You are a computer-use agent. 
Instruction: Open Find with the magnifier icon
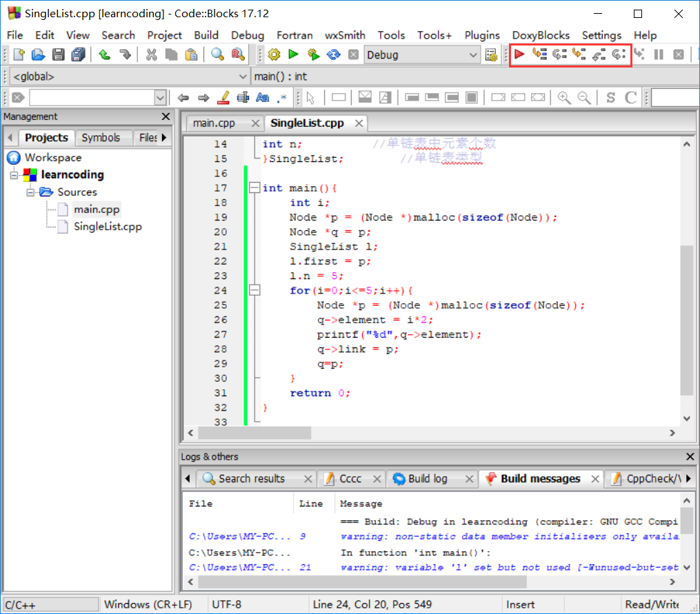217,55
